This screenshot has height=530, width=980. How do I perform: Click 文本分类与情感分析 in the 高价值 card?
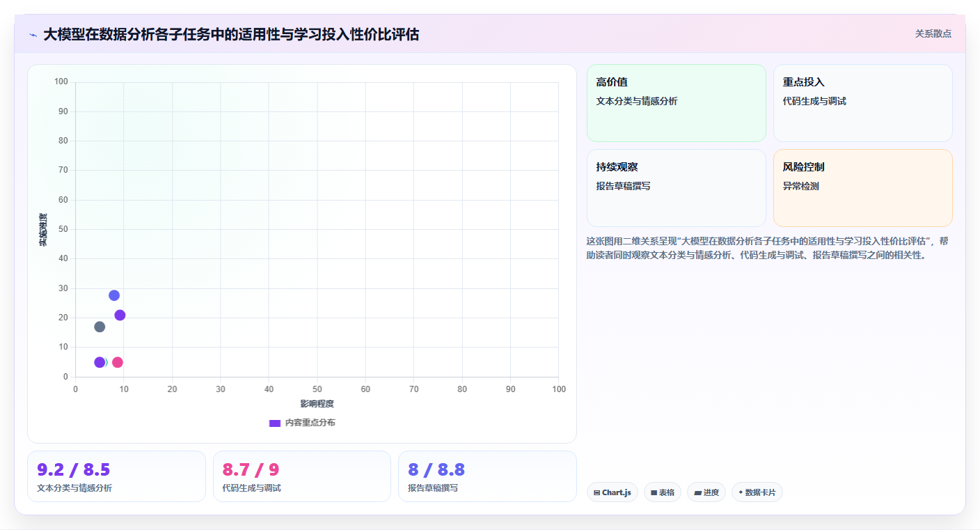coord(637,101)
